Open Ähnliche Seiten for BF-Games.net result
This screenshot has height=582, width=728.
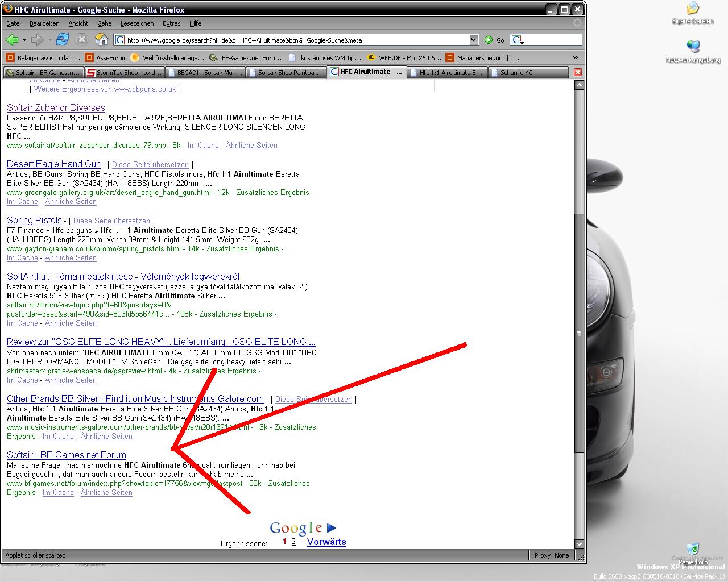pyautogui.click(x=106, y=493)
